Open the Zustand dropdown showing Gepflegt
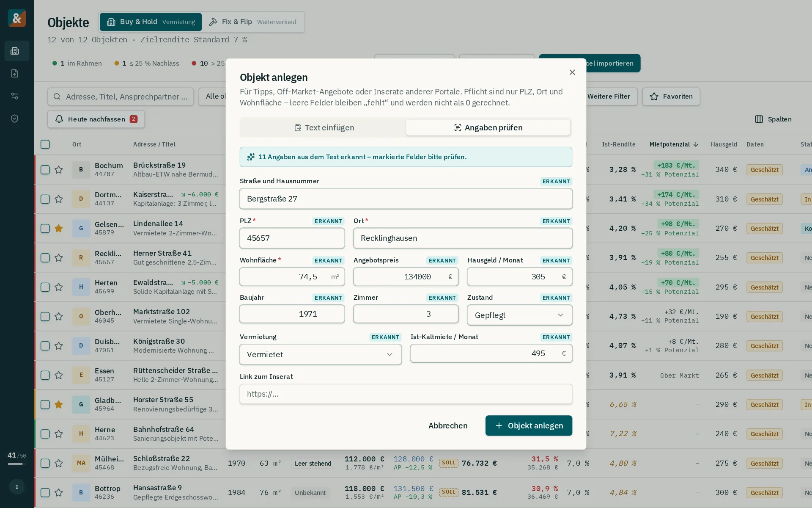This screenshot has width=812, height=508. point(519,315)
